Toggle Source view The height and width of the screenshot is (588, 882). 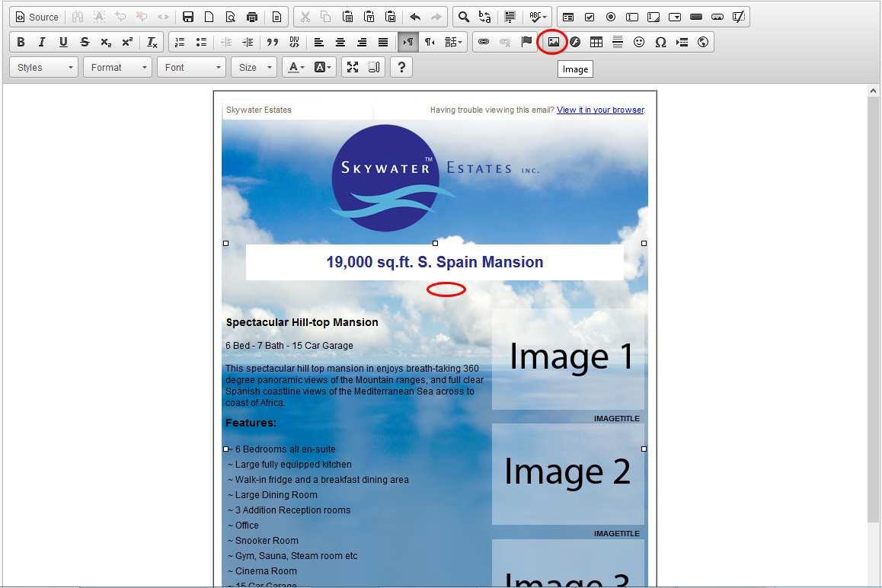coord(37,17)
